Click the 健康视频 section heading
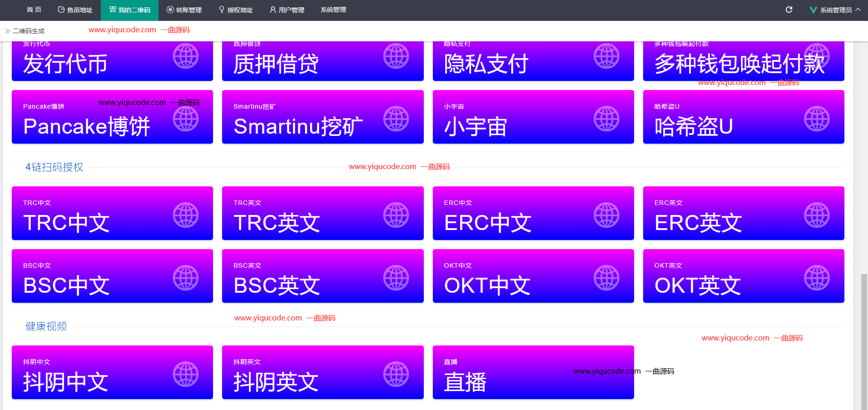The image size is (868, 410). [x=46, y=326]
